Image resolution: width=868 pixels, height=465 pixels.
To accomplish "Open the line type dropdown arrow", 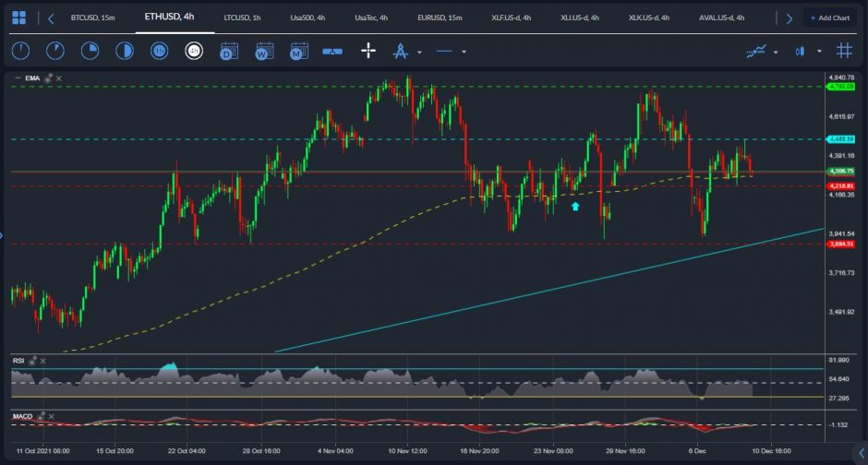I will [464, 53].
